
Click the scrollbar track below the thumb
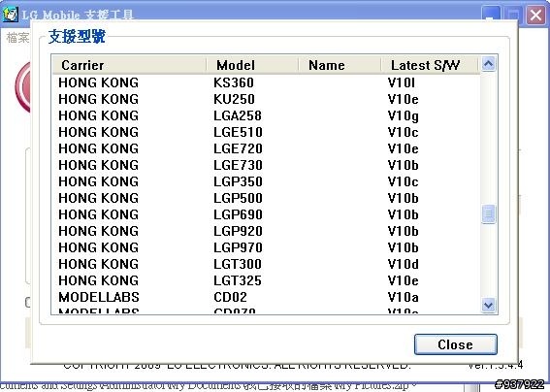point(488,260)
